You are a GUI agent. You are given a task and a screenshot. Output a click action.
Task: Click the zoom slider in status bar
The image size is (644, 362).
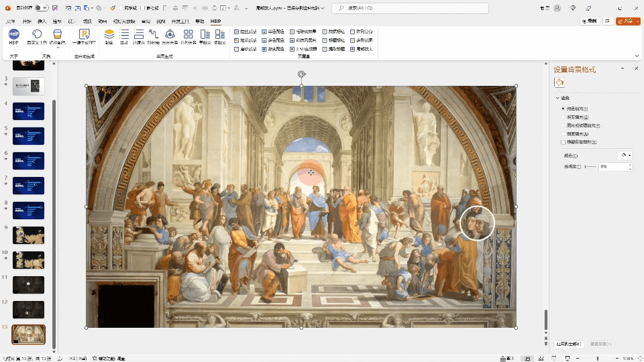(598, 358)
